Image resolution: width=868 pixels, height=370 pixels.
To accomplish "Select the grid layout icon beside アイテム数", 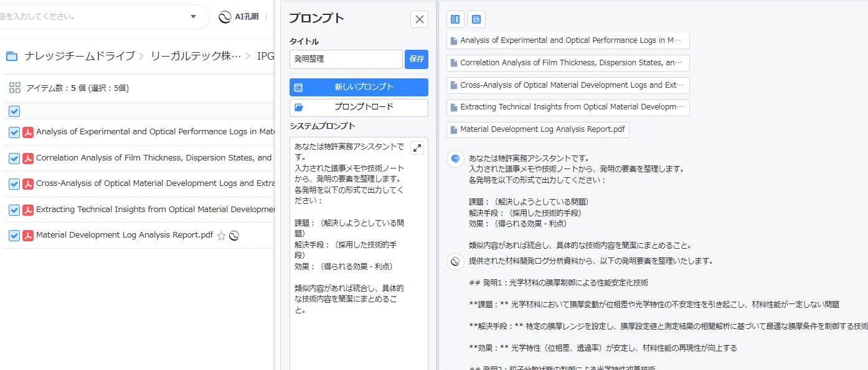I will pyautogui.click(x=14, y=87).
